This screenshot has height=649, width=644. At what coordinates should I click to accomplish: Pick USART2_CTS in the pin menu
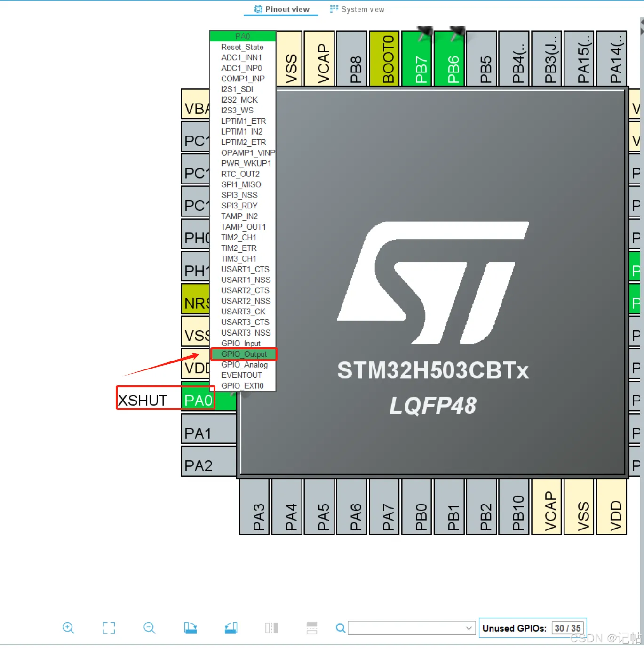(x=242, y=290)
